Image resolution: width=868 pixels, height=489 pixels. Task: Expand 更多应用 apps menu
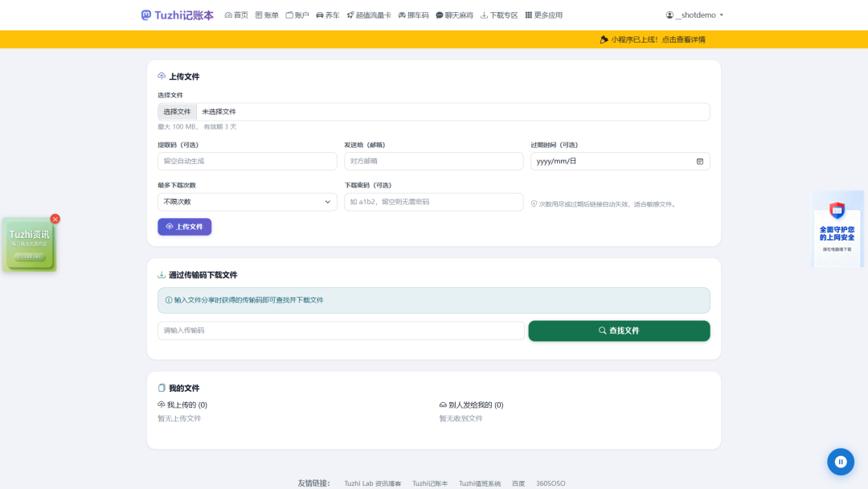point(543,15)
